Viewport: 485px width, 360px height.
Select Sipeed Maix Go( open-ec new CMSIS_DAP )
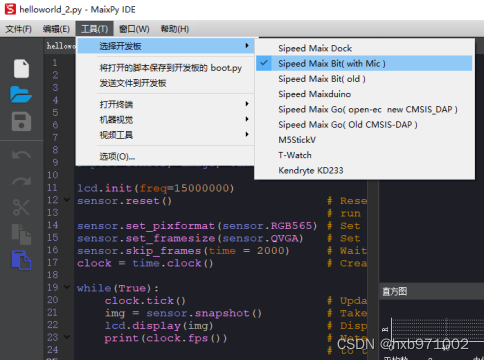pos(364,109)
